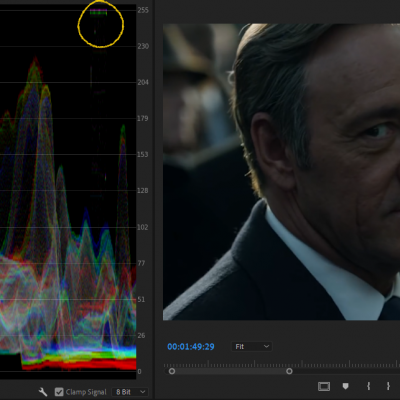
Task: Open the 8 Bit depth dropdown
Action: pos(130,392)
